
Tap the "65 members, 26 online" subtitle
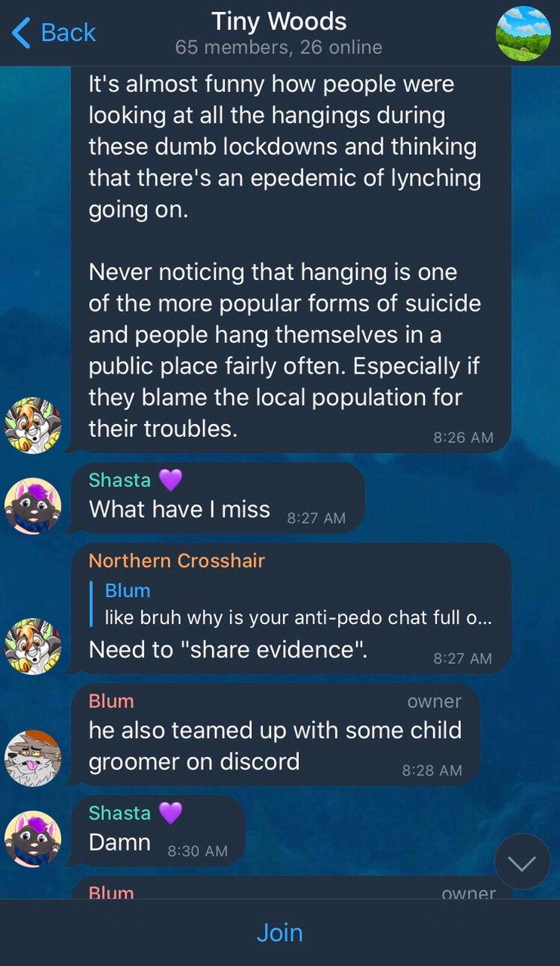click(278, 48)
